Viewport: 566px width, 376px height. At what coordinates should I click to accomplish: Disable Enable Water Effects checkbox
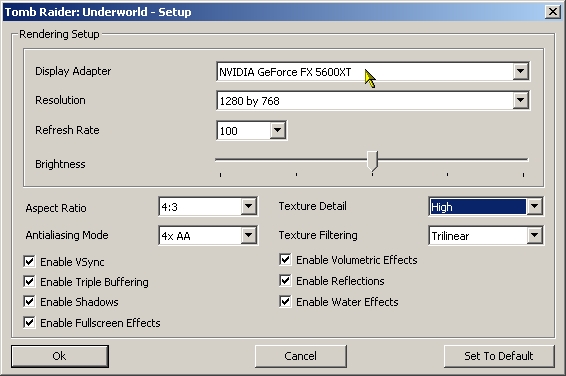coord(285,301)
